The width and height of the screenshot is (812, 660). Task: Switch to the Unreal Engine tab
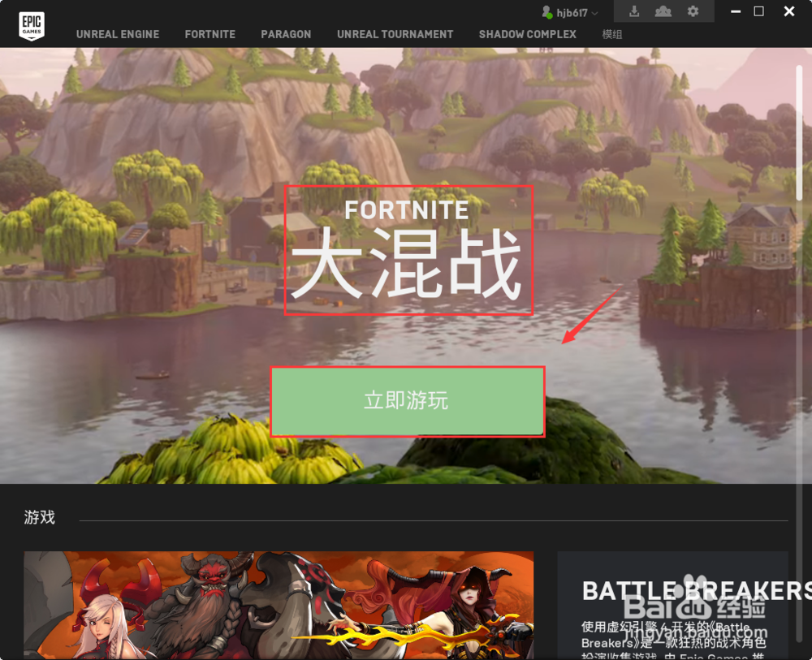pos(118,34)
